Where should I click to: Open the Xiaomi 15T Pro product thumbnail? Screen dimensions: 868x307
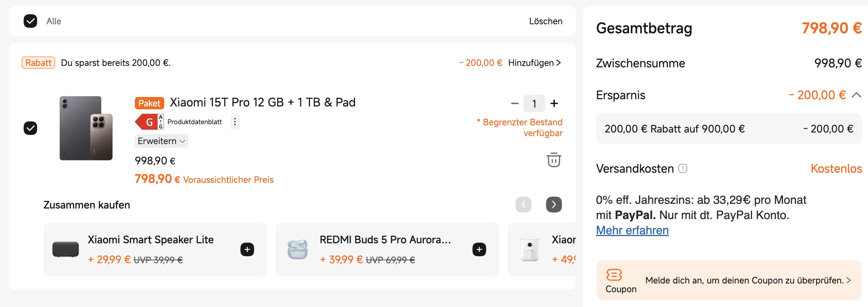[x=86, y=128]
